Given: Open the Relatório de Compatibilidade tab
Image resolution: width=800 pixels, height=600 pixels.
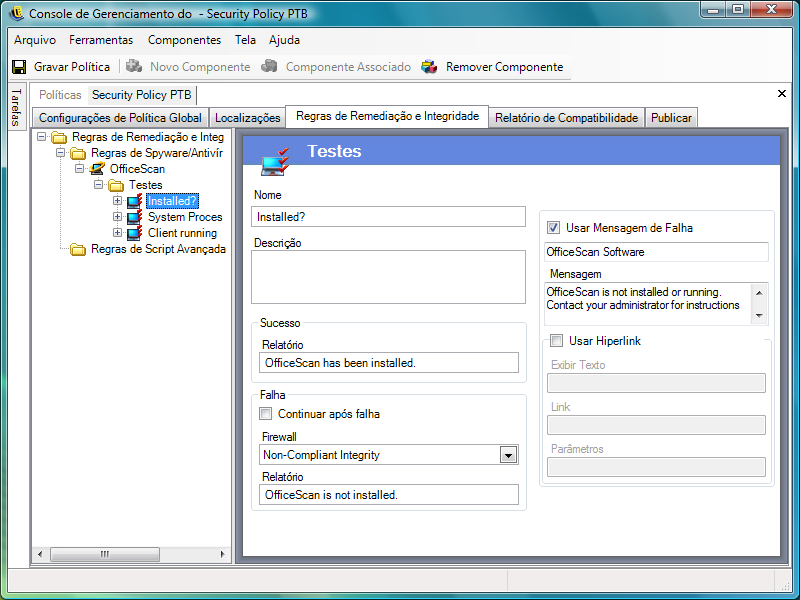Looking at the screenshot, I should [566, 118].
